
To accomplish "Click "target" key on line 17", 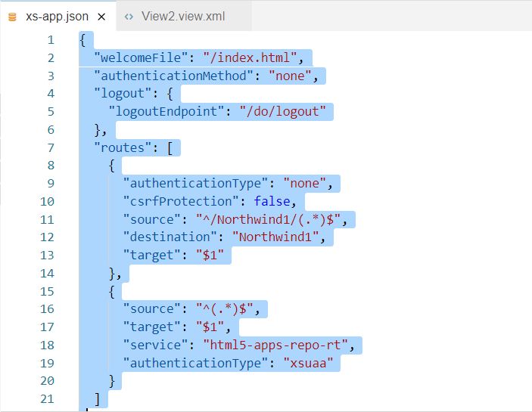I will coord(151,327).
